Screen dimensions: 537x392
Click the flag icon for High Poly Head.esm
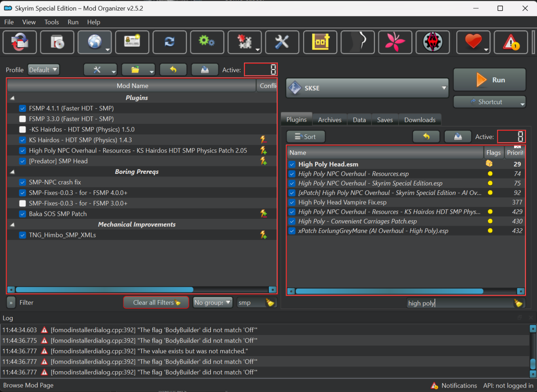point(489,164)
